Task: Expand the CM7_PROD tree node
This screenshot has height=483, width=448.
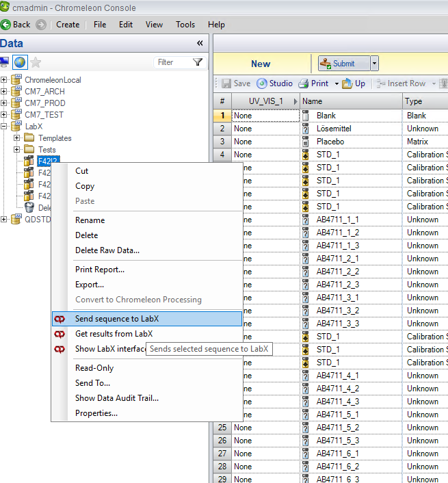Action: coord(3,103)
